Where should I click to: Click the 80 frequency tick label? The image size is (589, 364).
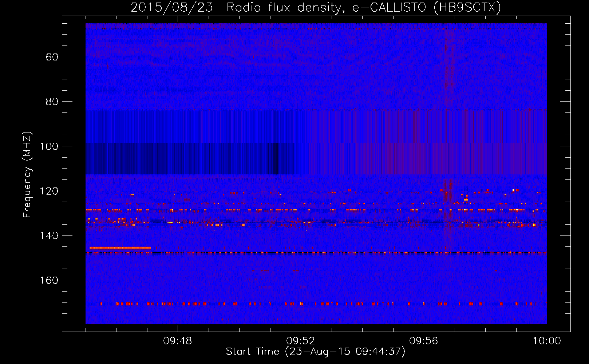pyautogui.click(x=52, y=102)
